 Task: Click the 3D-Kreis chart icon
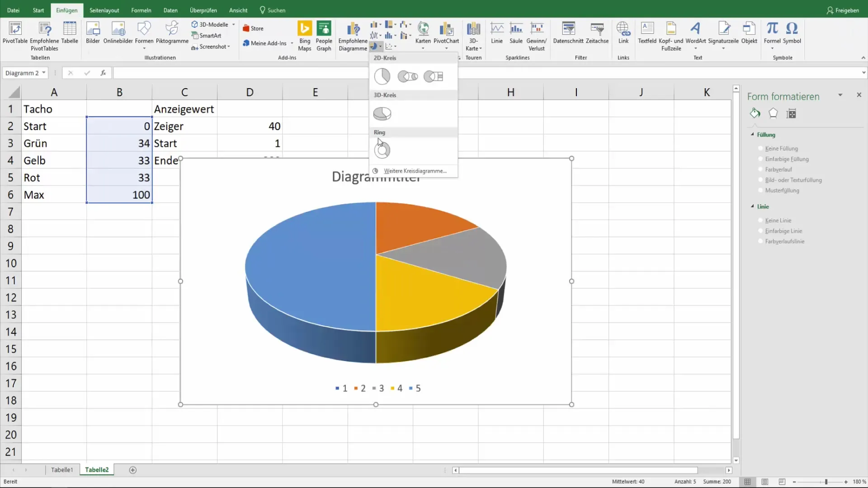coord(382,113)
